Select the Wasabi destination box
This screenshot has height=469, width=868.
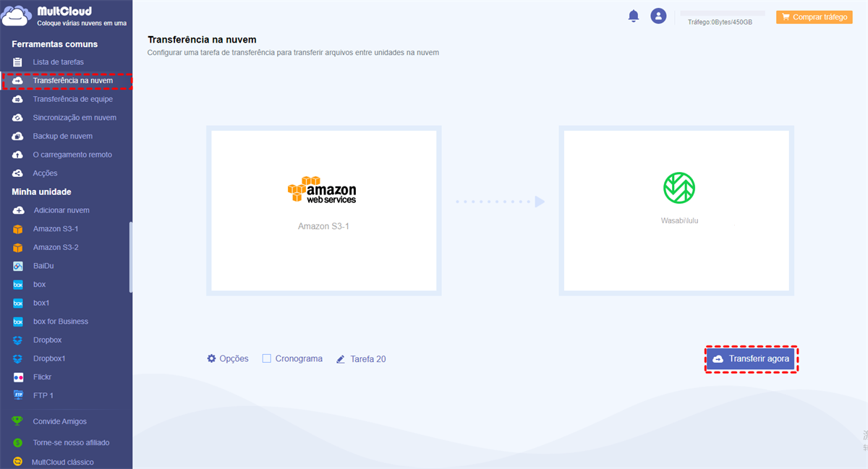[676, 211]
